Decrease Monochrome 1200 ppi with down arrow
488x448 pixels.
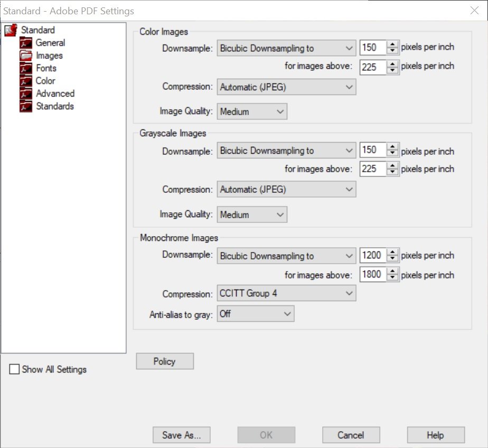393,258
